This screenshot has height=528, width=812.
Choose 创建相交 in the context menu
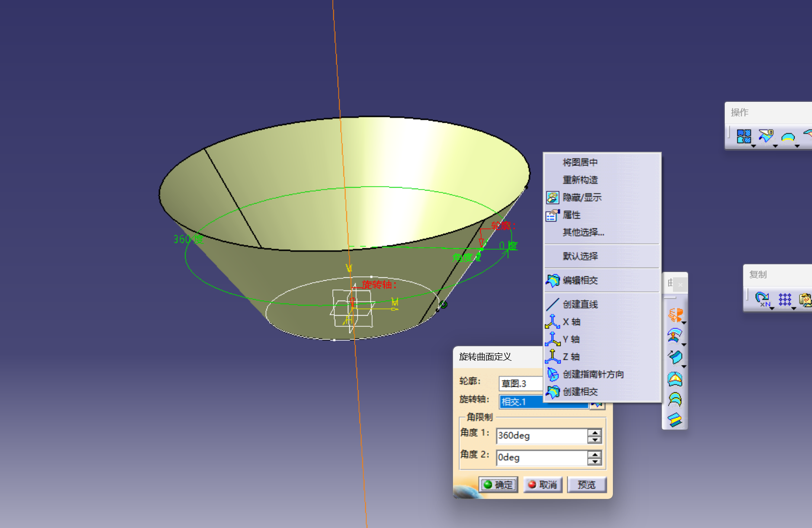click(x=603, y=392)
